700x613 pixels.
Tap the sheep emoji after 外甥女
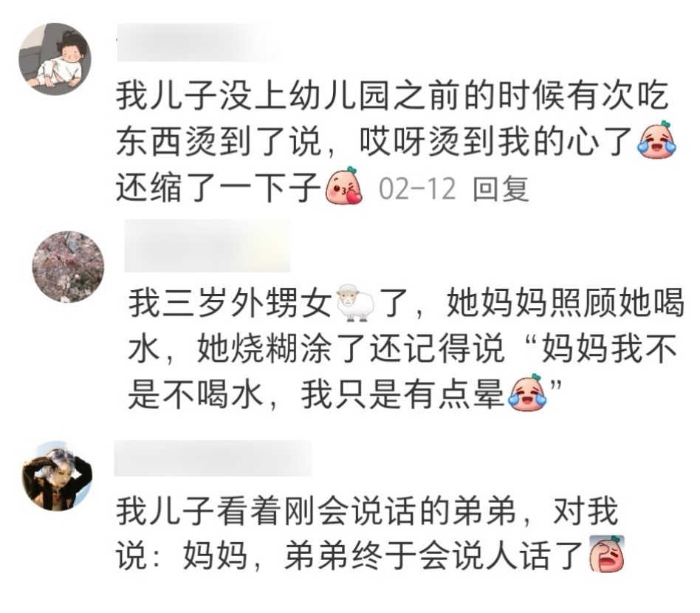tap(356, 303)
